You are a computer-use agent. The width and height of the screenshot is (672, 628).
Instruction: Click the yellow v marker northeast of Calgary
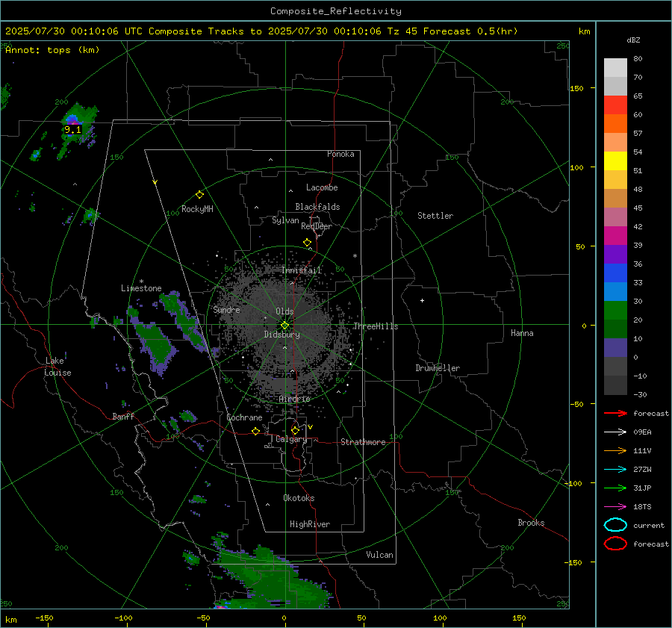(311, 427)
